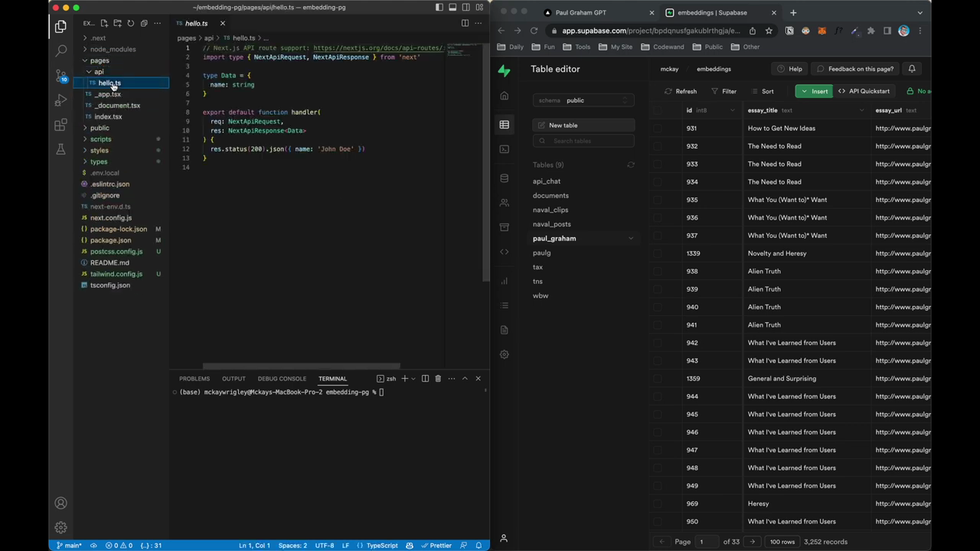This screenshot has width=980, height=551.
Task: Open the schema public dropdown
Action: click(583, 100)
